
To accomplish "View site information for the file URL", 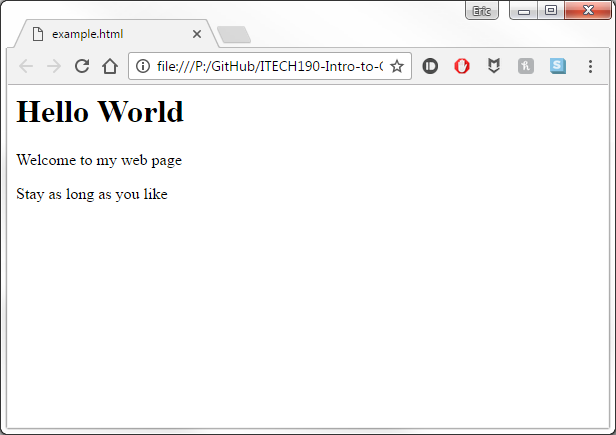I will pyautogui.click(x=143, y=66).
